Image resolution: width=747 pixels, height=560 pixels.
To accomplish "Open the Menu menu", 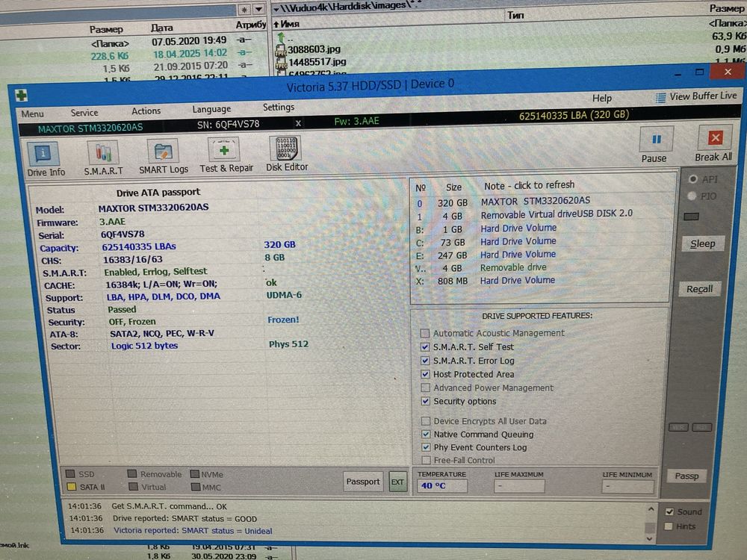I will 32,113.
